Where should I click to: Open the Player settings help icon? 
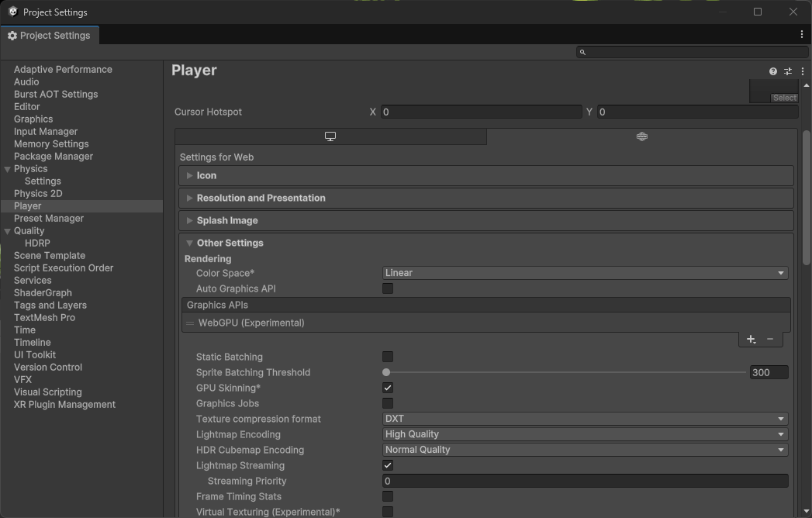[x=772, y=71]
